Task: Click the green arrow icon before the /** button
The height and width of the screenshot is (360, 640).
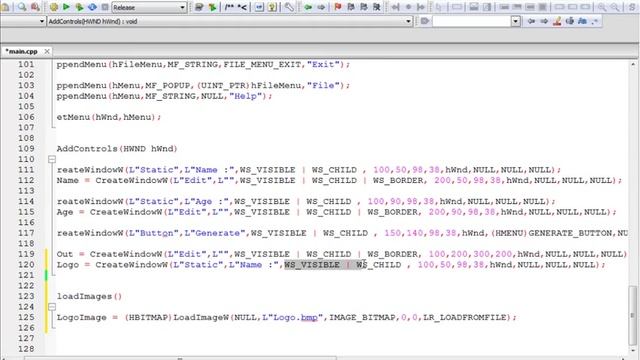Action: point(212,7)
